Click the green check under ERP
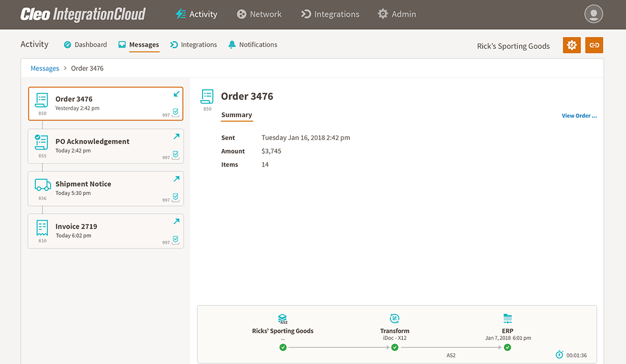Viewport: 626px width, 364px height. click(508, 348)
